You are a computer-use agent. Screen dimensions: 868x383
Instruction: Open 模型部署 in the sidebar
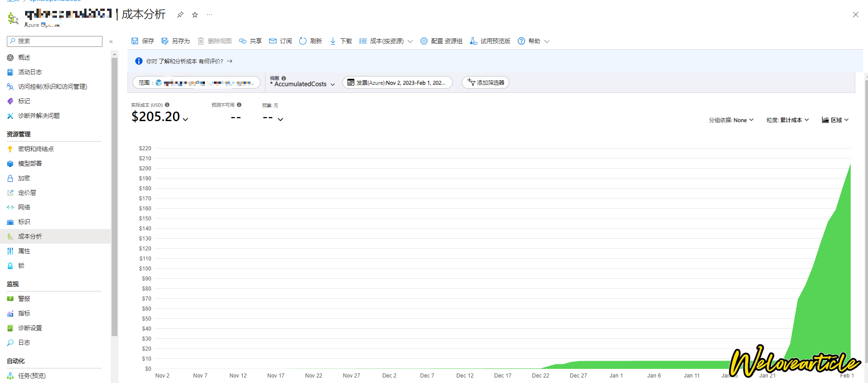tap(30, 163)
